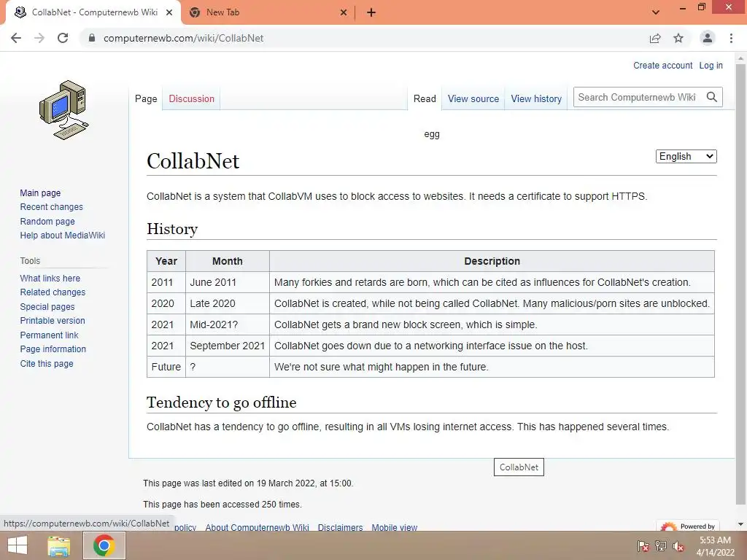Open the Windows Start menu
Image resolution: width=747 pixels, height=560 pixels.
pyautogui.click(x=18, y=545)
